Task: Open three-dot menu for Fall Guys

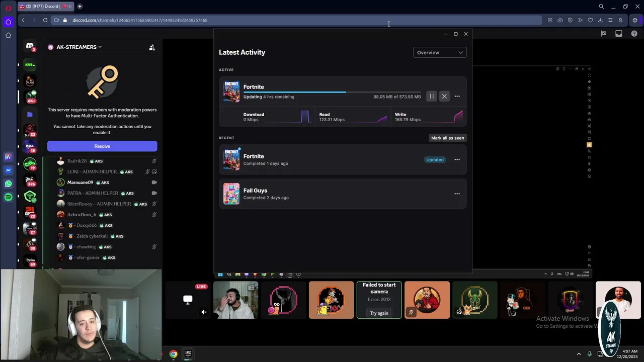Action: [457, 194]
